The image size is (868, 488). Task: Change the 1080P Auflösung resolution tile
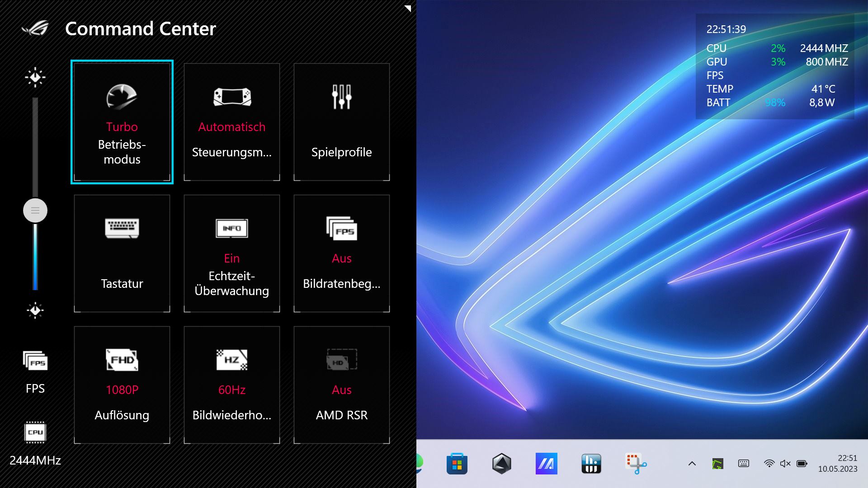pos(122,385)
